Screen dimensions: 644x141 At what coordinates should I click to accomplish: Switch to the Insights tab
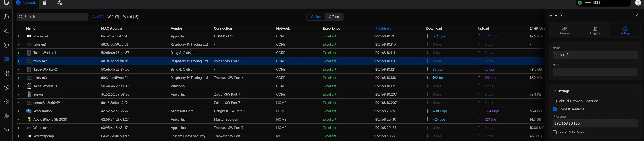point(595,30)
